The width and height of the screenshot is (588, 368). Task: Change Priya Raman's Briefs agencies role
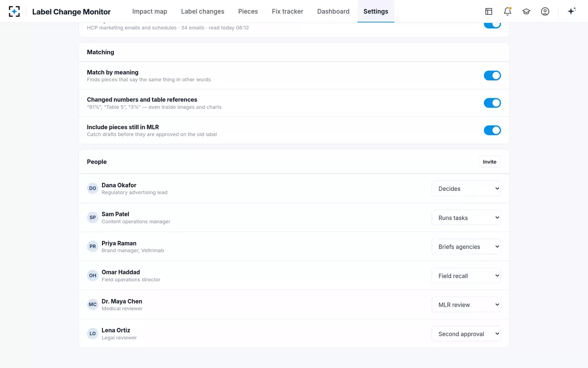466,247
